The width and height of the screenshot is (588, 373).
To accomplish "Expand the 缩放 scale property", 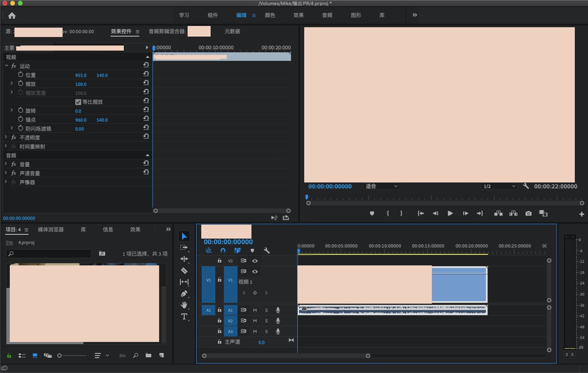I will 12,83.
